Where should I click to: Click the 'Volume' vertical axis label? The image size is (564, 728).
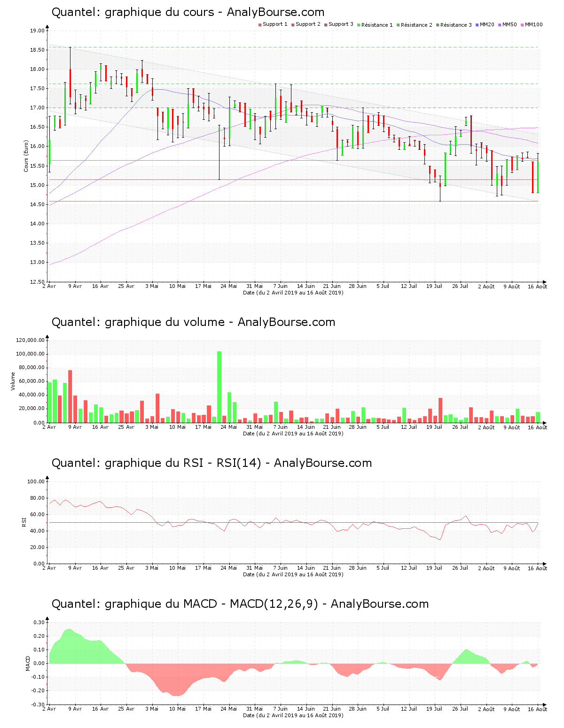[x=13, y=381]
